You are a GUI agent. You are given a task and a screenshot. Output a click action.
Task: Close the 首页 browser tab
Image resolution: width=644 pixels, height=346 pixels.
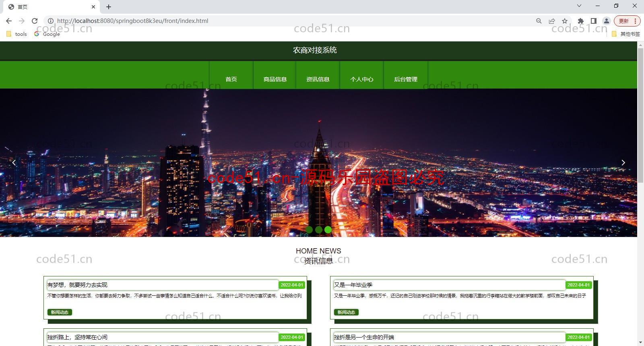93,7
